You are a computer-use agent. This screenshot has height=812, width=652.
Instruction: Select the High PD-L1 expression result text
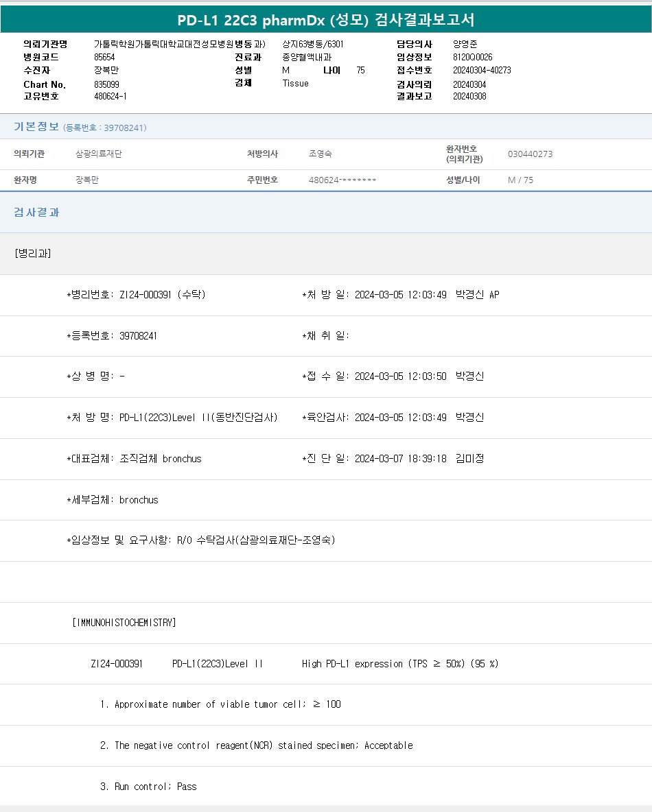[x=399, y=664]
